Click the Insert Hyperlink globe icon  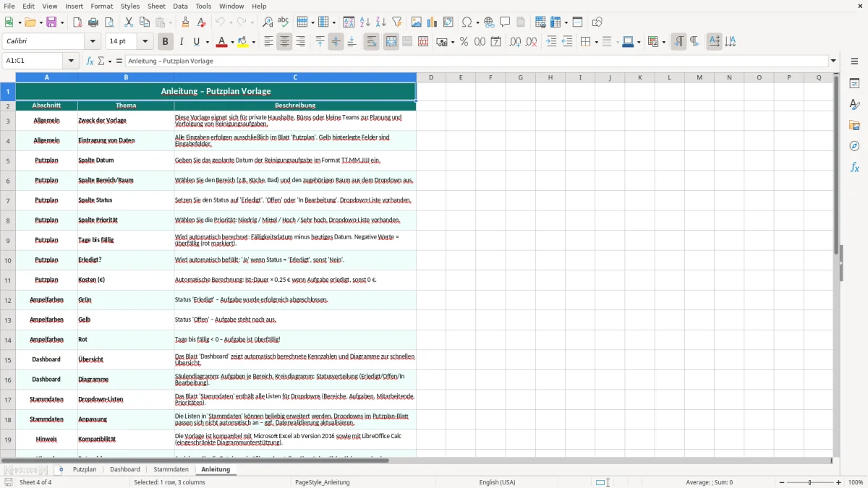tap(489, 22)
